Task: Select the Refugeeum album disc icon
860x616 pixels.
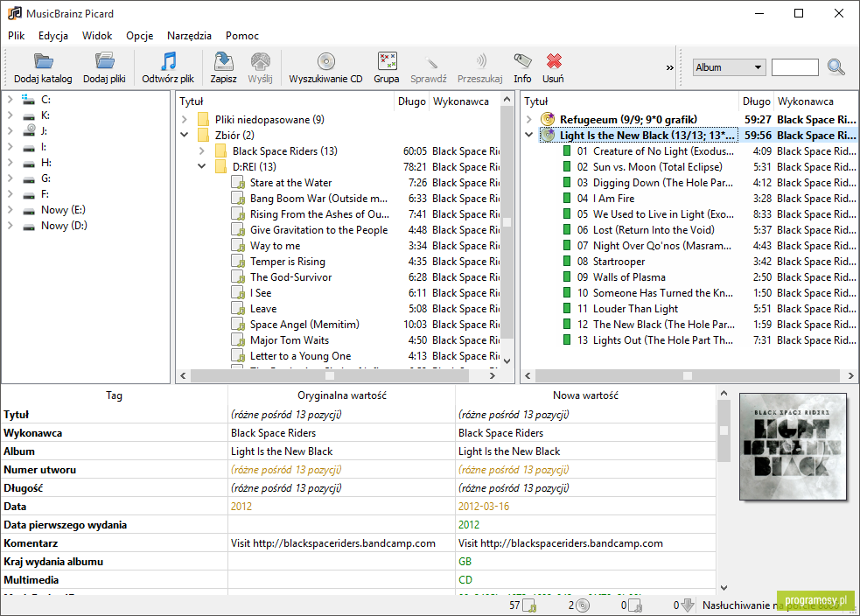Action: pos(548,119)
